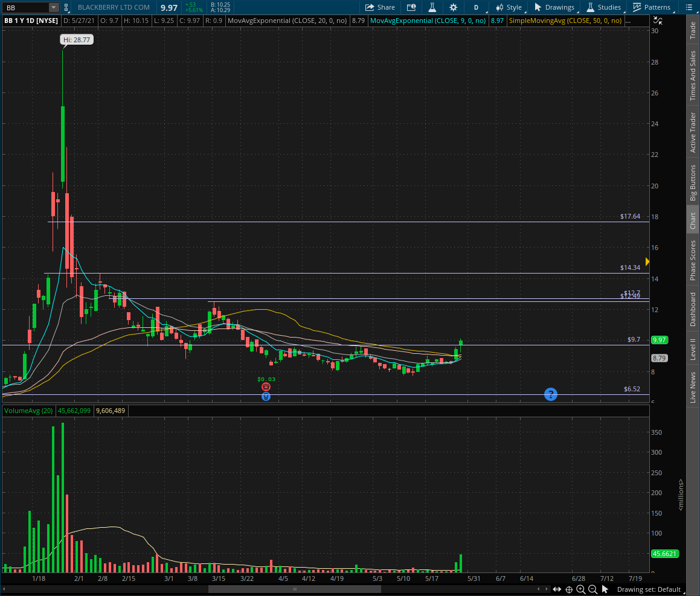Open the Active Trader sidebar tab
The width and height of the screenshot is (700, 596).
coord(693,133)
